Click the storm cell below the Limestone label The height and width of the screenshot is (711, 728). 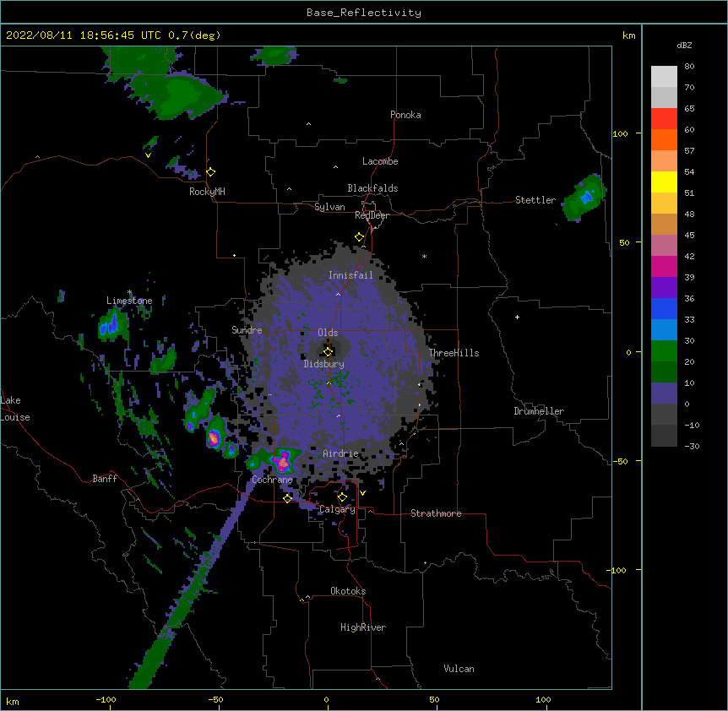pyautogui.click(x=113, y=325)
